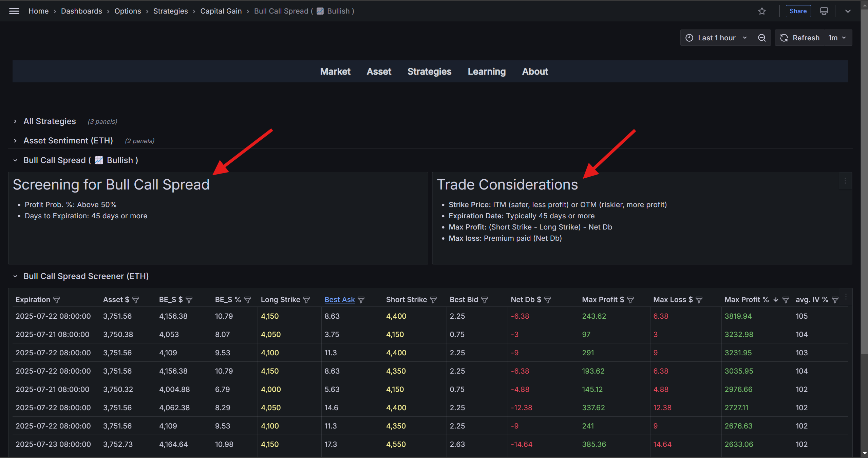Open the 1m refresh interval dropdown
Viewport: 868px width, 458px height.
(837, 38)
